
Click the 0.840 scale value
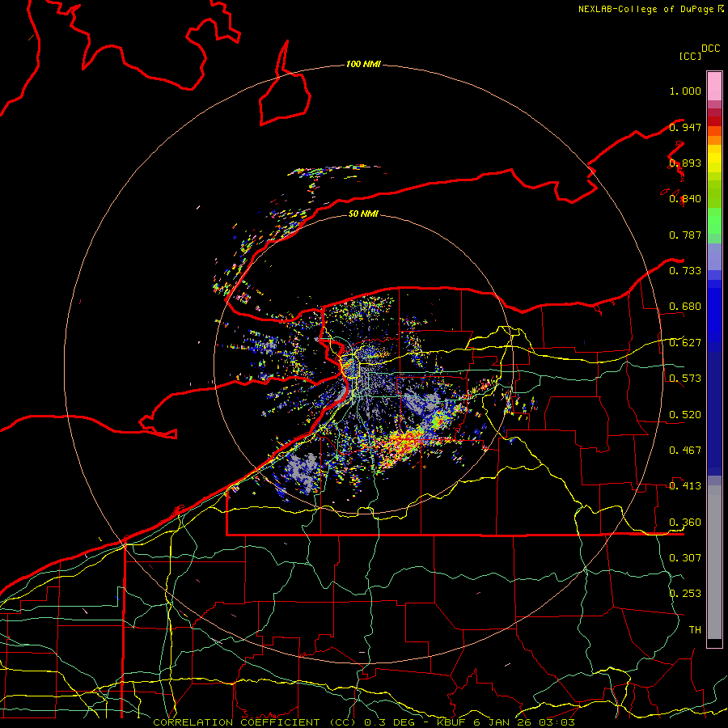(685, 199)
